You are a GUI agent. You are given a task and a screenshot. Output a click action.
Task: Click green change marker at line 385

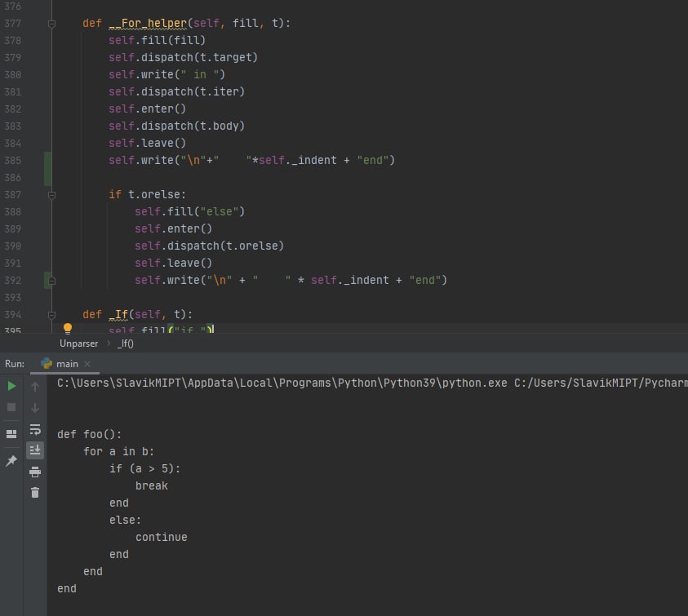[x=48, y=169]
